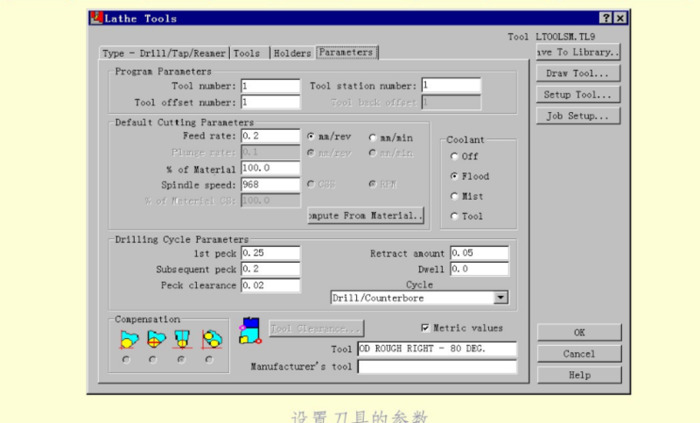The height and width of the screenshot is (423, 700).
Task: Switch to the Tools tab
Action: click(247, 53)
